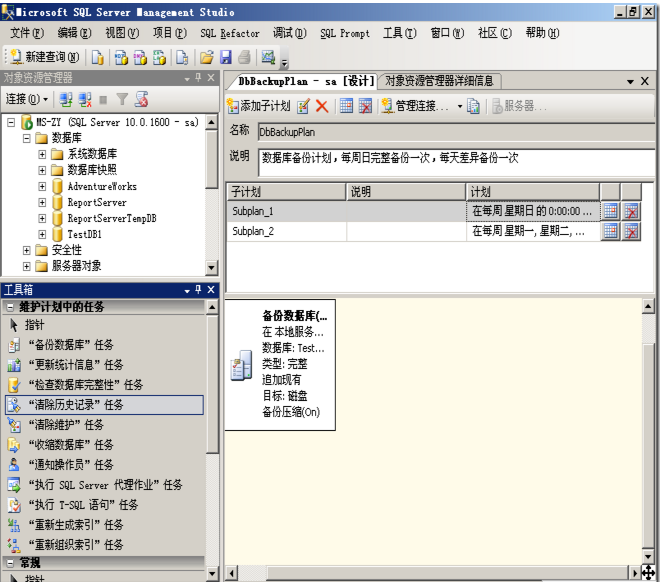The image size is (660, 582).
Task: Click the script icon right of the filter funnel
Action: click(141, 99)
